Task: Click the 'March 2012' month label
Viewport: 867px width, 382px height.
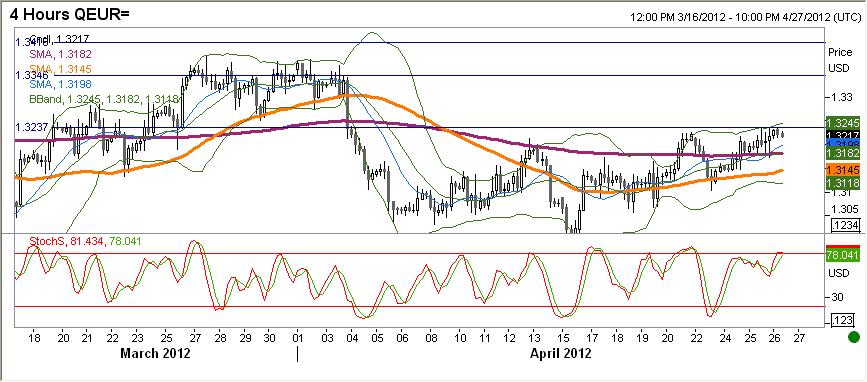Action: [155, 353]
